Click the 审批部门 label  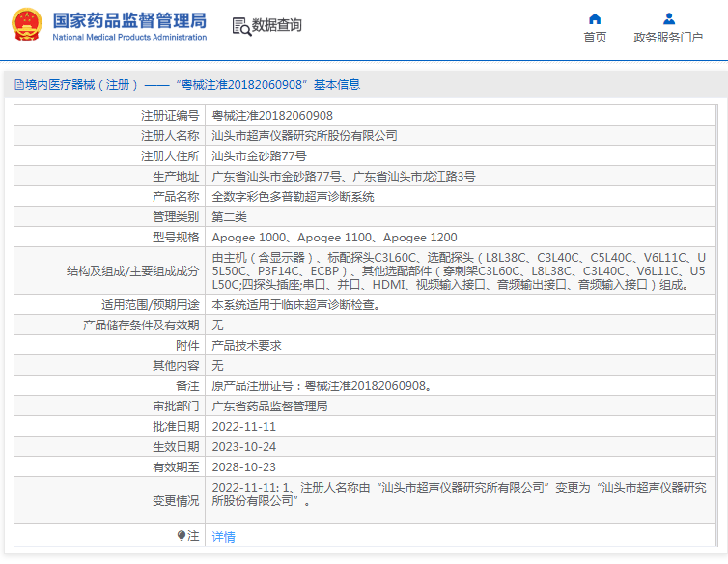(x=176, y=406)
